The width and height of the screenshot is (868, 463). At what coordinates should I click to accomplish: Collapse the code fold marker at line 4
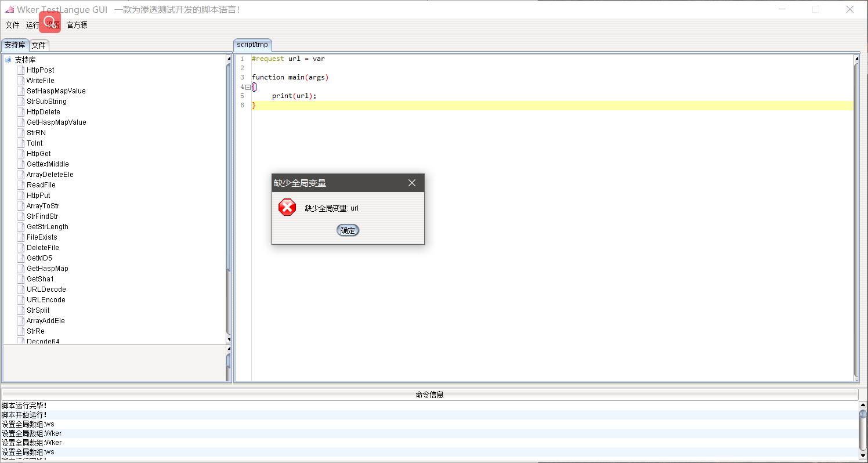[x=248, y=87]
